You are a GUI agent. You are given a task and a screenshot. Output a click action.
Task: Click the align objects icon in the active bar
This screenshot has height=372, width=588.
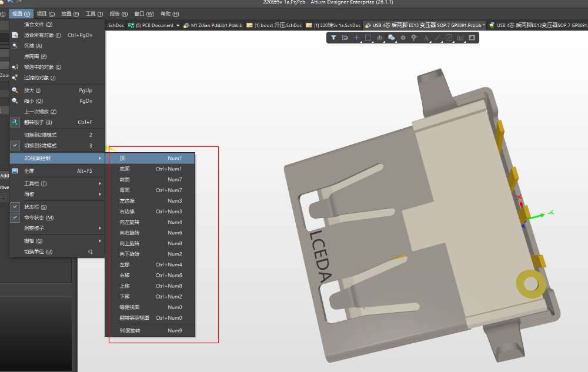click(x=379, y=38)
